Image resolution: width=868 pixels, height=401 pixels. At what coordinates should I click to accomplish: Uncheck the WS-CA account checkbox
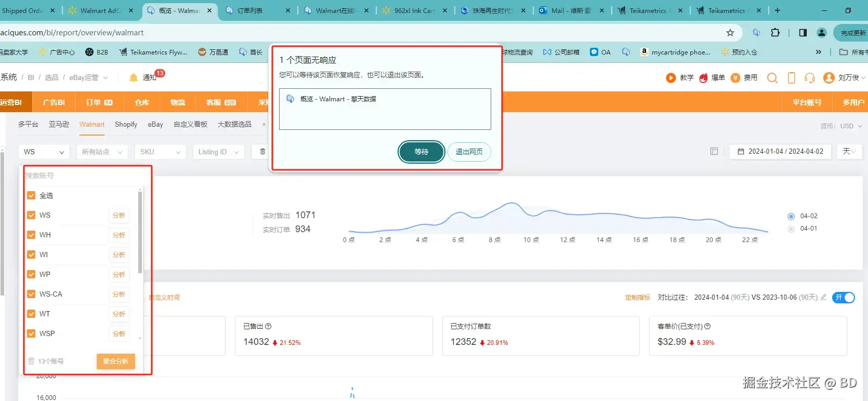click(x=31, y=294)
